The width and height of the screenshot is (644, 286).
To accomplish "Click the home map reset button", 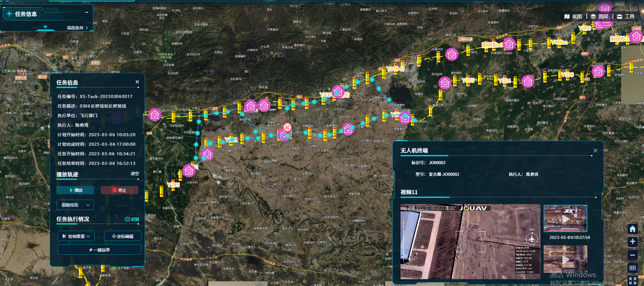I will [632, 229].
